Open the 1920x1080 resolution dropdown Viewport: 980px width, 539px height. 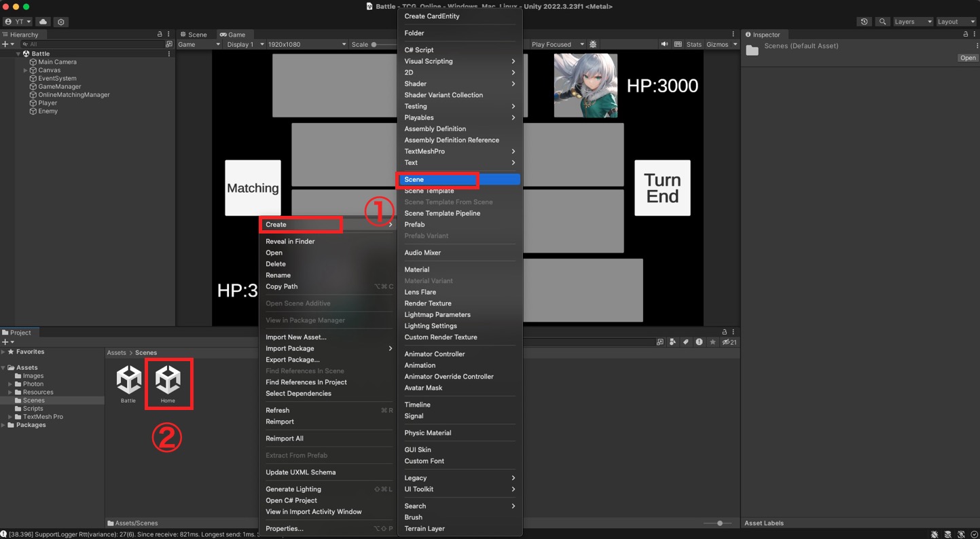306,45
